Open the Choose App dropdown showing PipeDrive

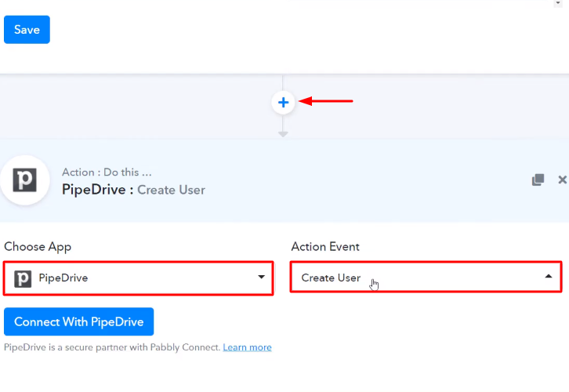138,278
